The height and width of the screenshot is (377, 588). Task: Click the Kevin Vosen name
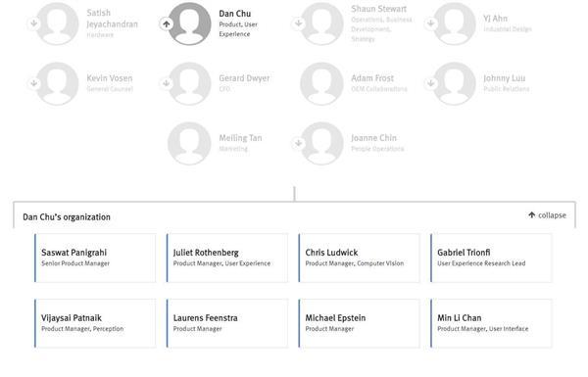pos(110,78)
